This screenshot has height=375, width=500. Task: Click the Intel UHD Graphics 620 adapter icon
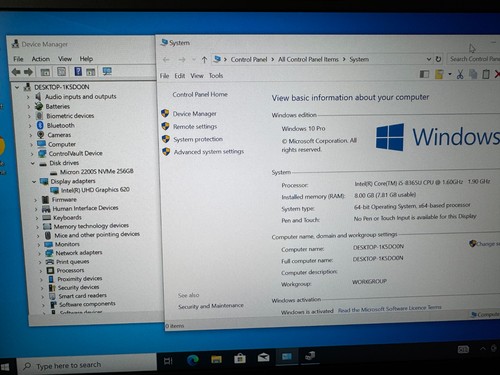pos(54,190)
